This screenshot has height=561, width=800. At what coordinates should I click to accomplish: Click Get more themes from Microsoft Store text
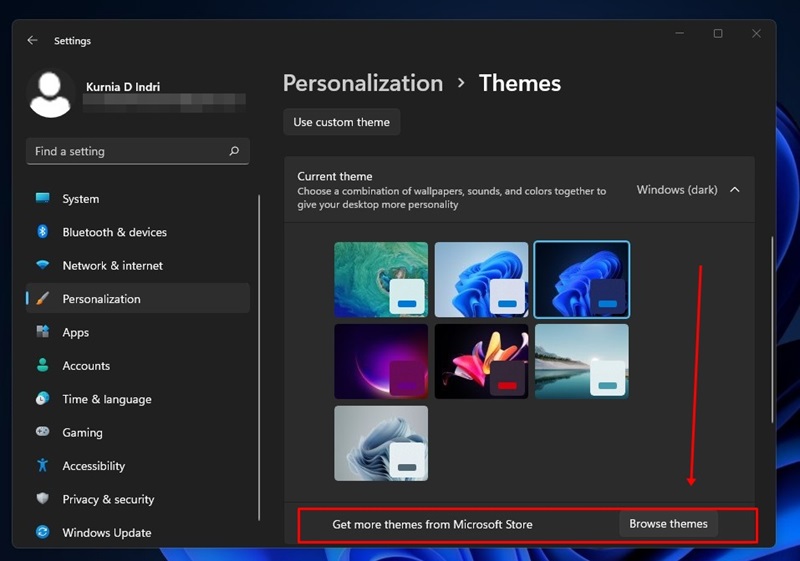click(432, 524)
